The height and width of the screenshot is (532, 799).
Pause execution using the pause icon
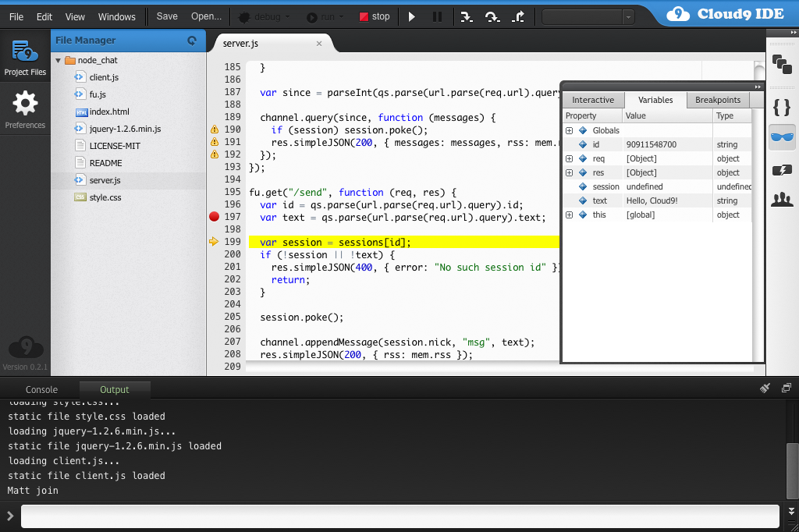(438, 16)
